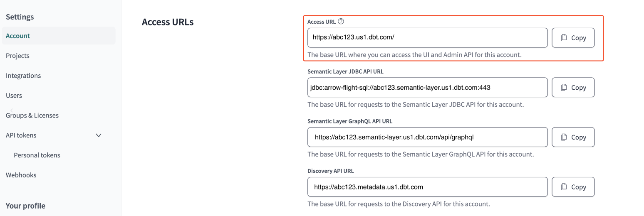This screenshot has width=644, height=216.
Task: Select API tokens in the sidebar
Action: tap(21, 135)
